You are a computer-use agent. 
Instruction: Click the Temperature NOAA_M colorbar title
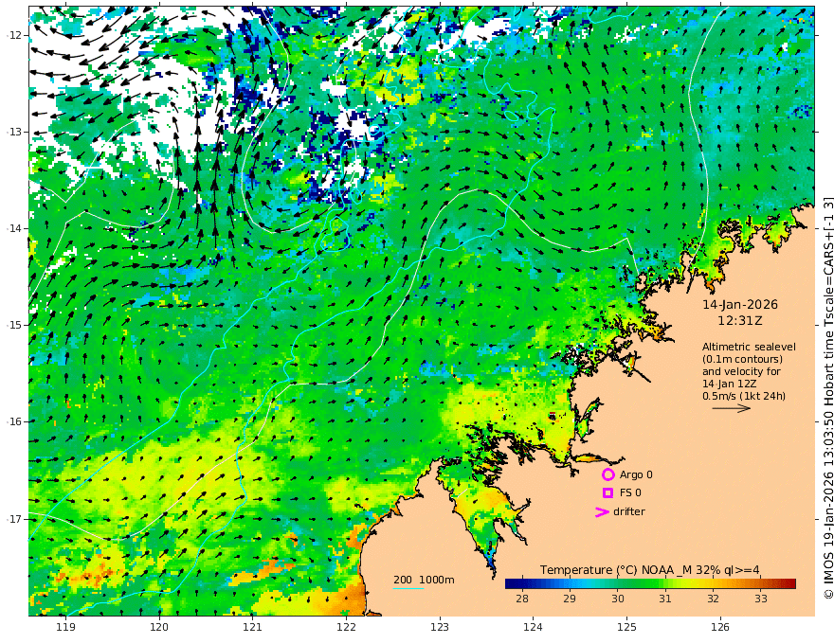650,570
